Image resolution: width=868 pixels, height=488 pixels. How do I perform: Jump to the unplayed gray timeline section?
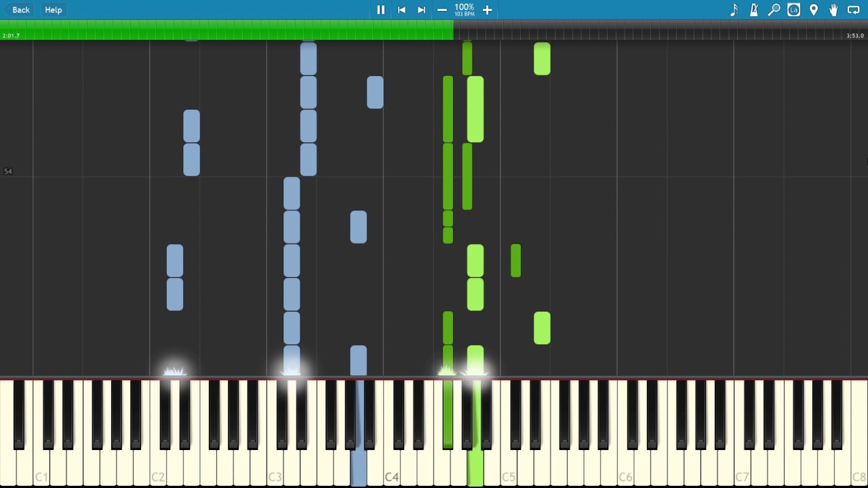660,30
